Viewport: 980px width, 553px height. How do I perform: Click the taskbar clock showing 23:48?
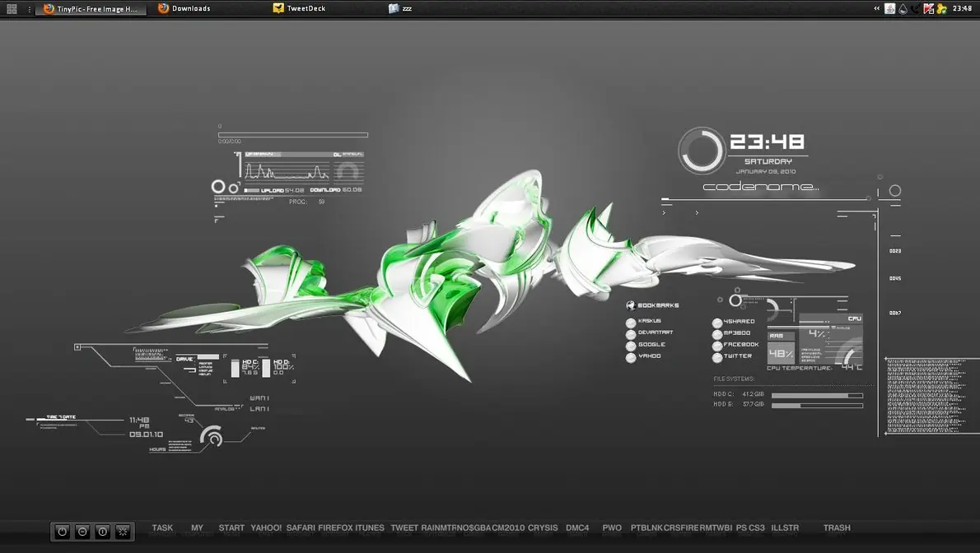[962, 9]
